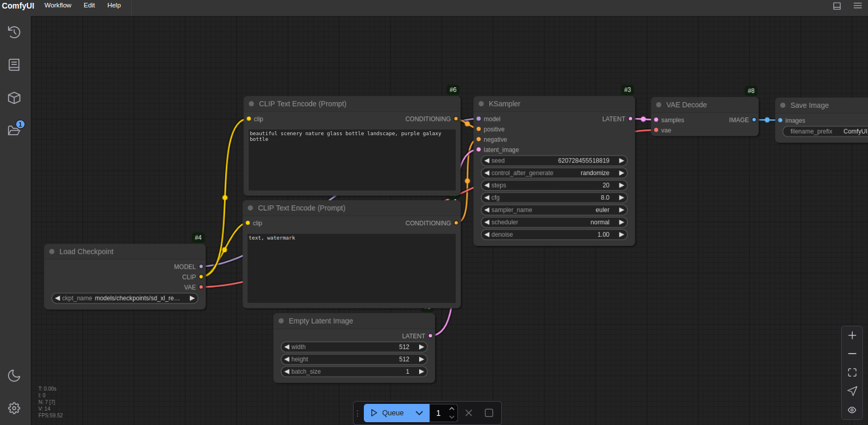Click the negative prompt text area

tap(351, 268)
